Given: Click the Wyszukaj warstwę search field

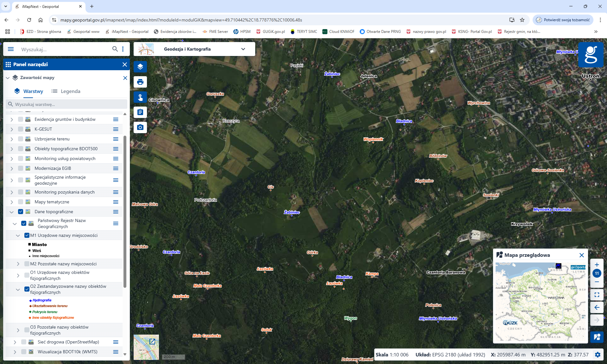Looking at the screenshot, I should (x=66, y=104).
